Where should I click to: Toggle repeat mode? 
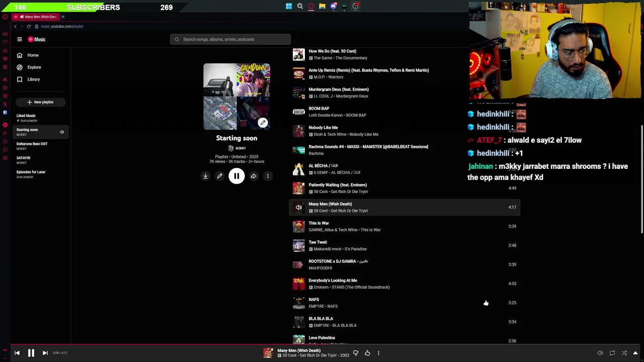(x=612, y=353)
